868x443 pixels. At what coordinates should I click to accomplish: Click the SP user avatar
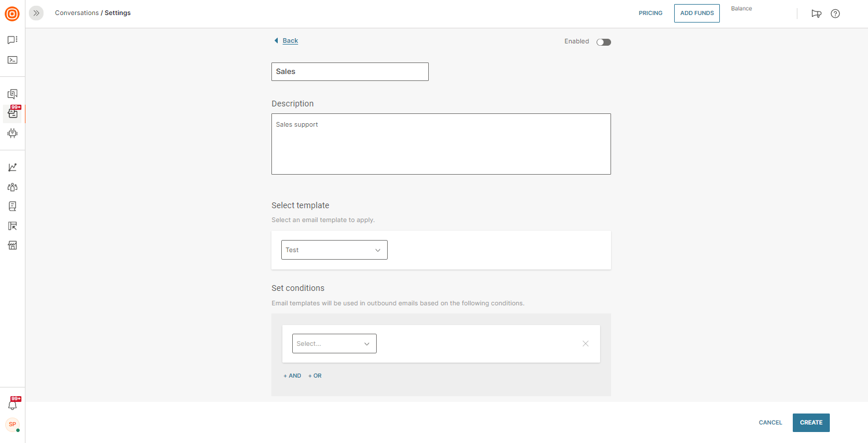pyautogui.click(x=12, y=424)
